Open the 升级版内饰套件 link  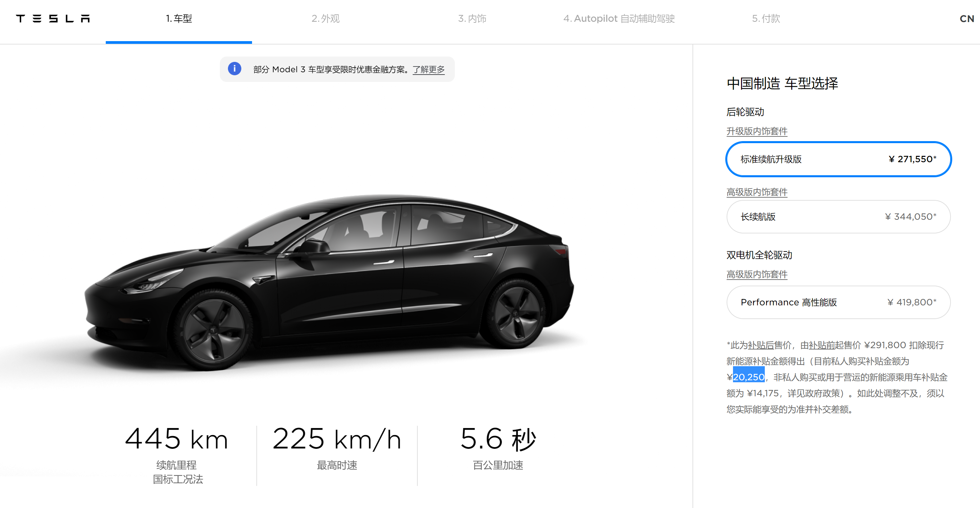click(x=757, y=131)
